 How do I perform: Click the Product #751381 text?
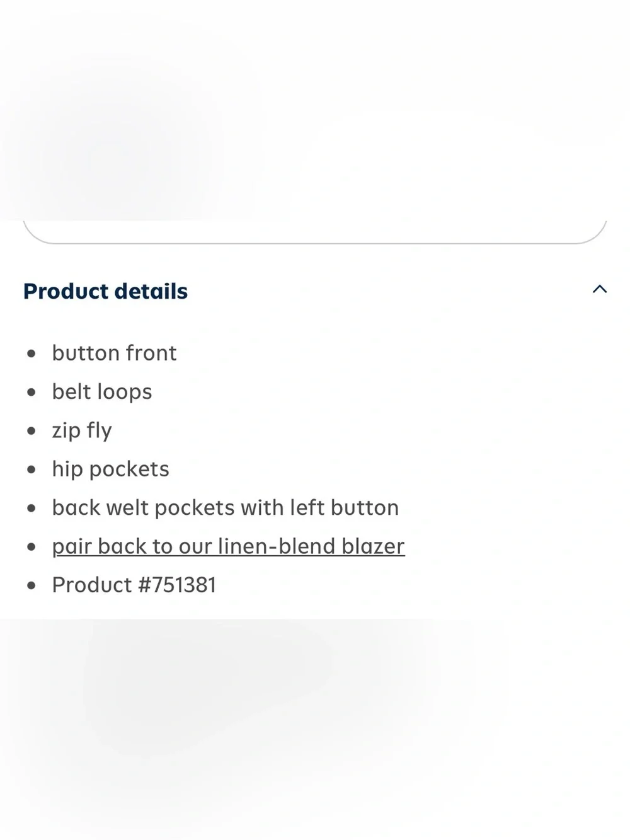click(134, 585)
